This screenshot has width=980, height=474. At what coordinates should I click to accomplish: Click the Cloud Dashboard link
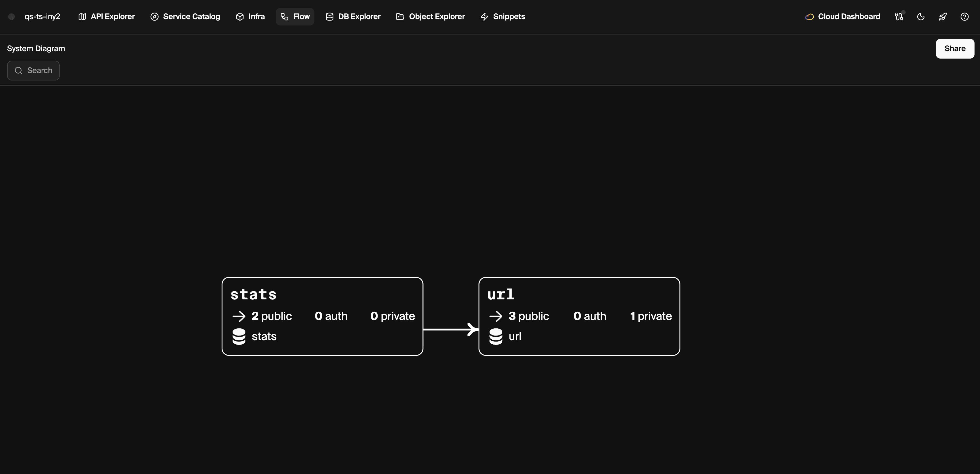(843, 17)
